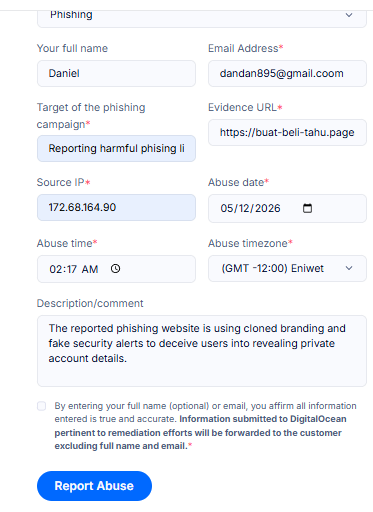Edit the Evidence URL input
The height and width of the screenshot is (512, 373).
(x=287, y=132)
